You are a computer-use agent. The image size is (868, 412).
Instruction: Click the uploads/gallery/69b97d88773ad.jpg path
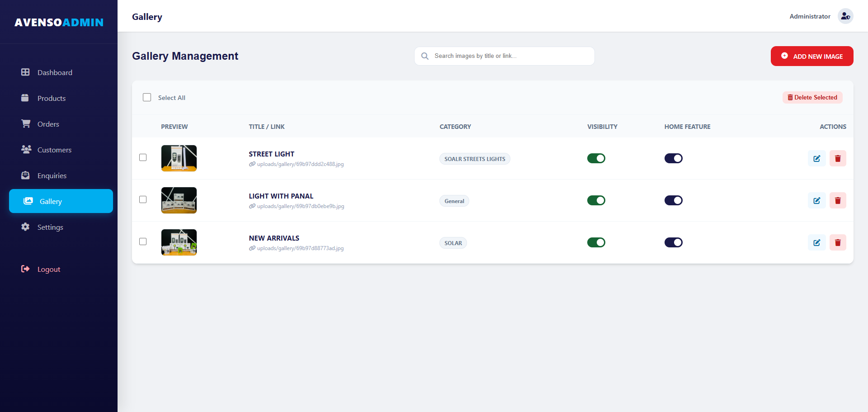pyautogui.click(x=300, y=248)
